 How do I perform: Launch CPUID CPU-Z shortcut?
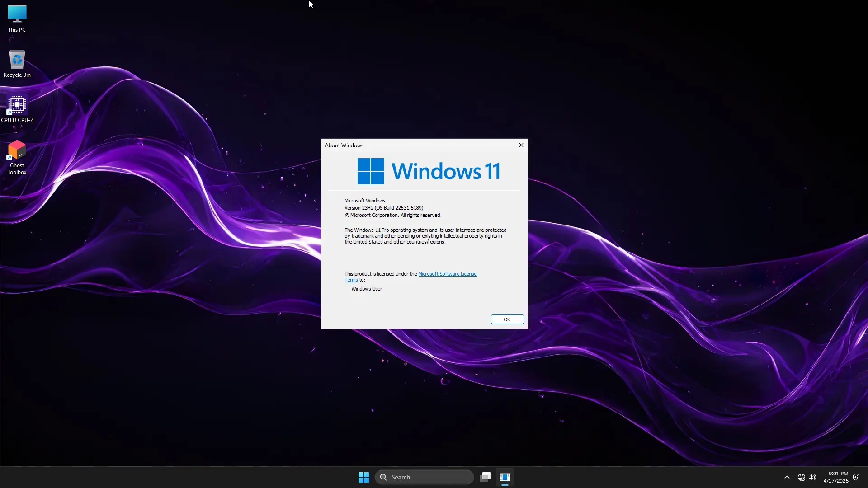17,106
